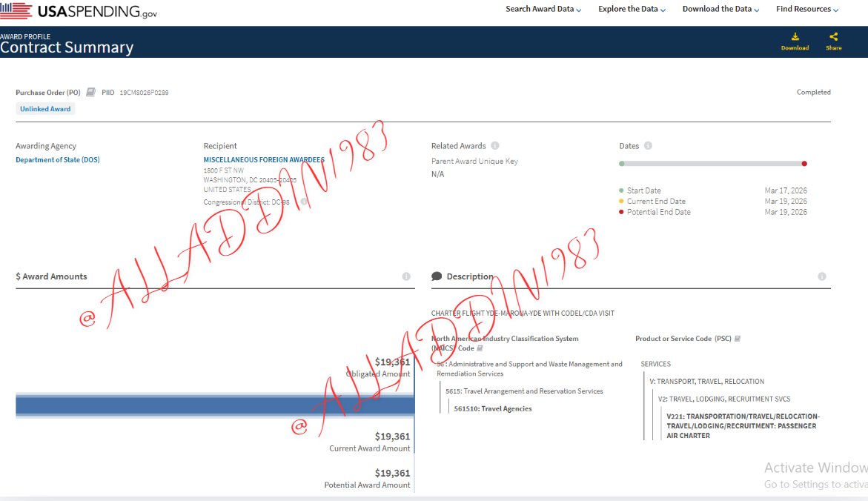
Task: Click the Potential End Date label
Action: pos(659,212)
